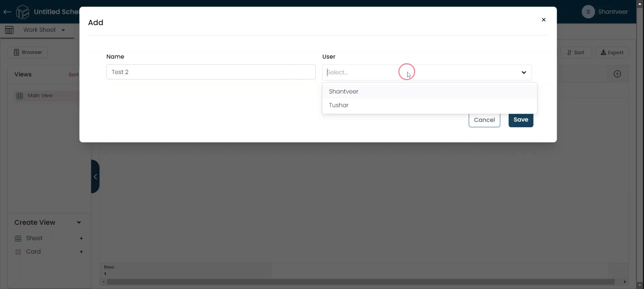Toggle the User select dropdown arrow

click(524, 72)
